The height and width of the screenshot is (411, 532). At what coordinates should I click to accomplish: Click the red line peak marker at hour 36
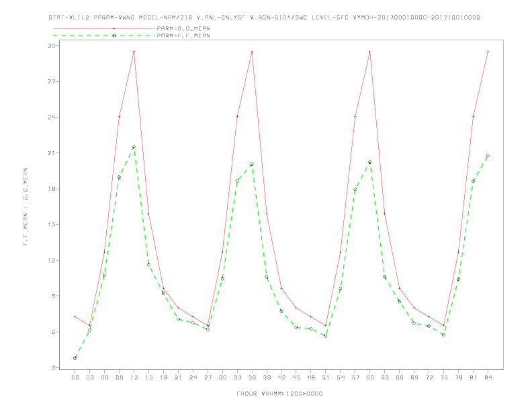(x=252, y=52)
